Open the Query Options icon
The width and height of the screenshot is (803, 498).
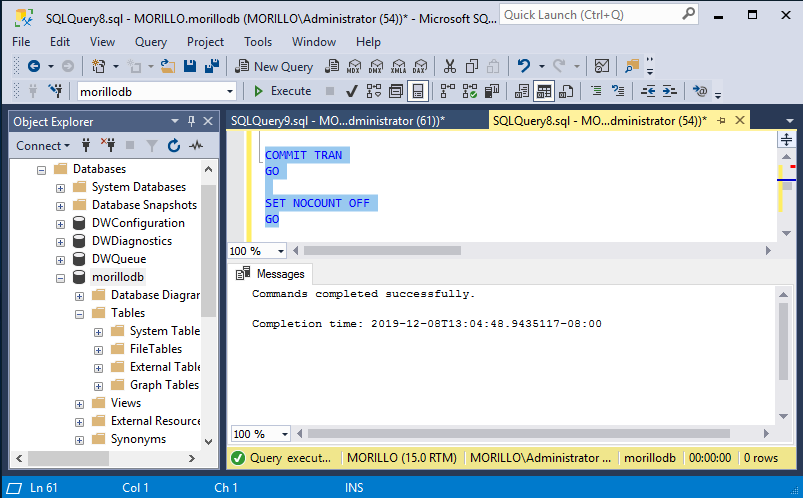tap(396, 91)
